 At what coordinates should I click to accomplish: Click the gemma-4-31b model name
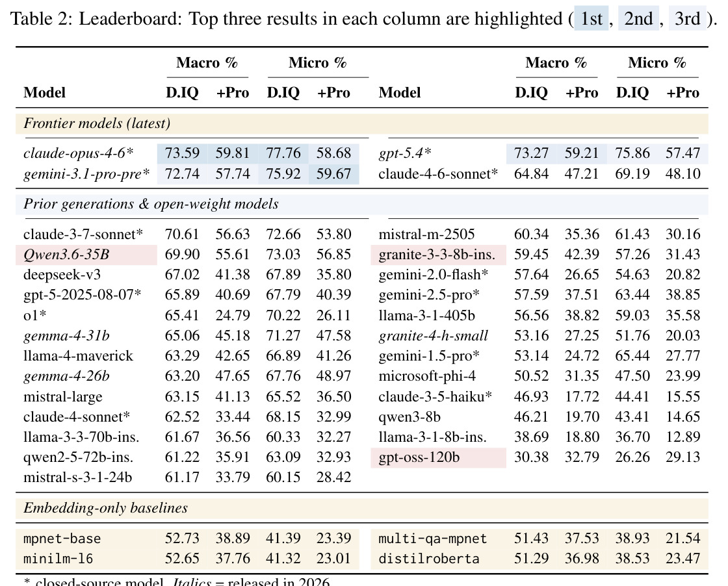pos(66,335)
